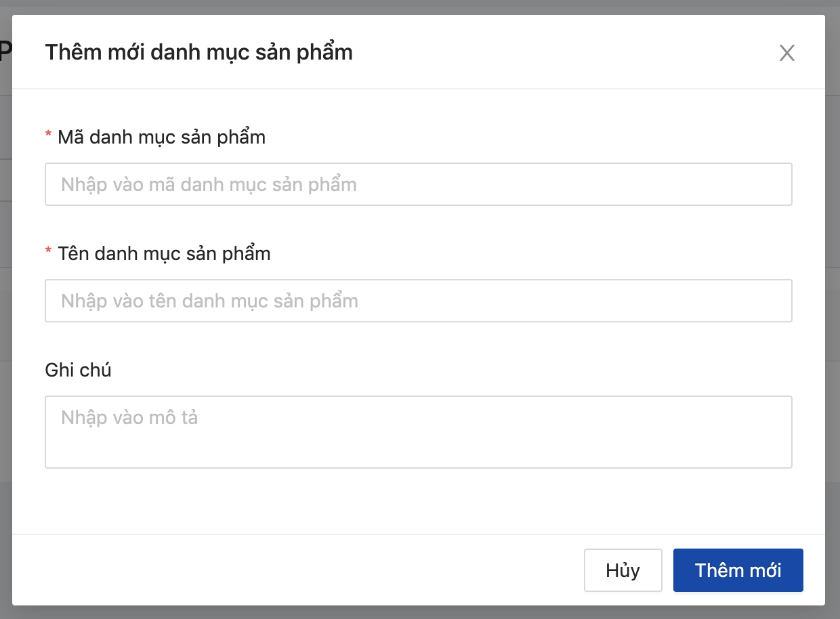The width and height of the screenshot is (840, 619).
Task: Click placeholder "Nhập vào tên danh mục sản phẩm"
Action: (x=209, y=301)
